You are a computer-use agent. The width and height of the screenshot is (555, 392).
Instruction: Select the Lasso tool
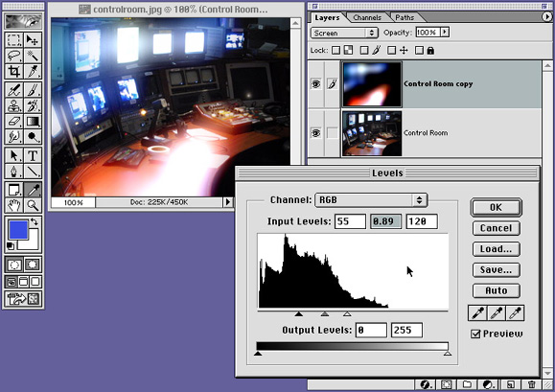click(x=14, y=56)
